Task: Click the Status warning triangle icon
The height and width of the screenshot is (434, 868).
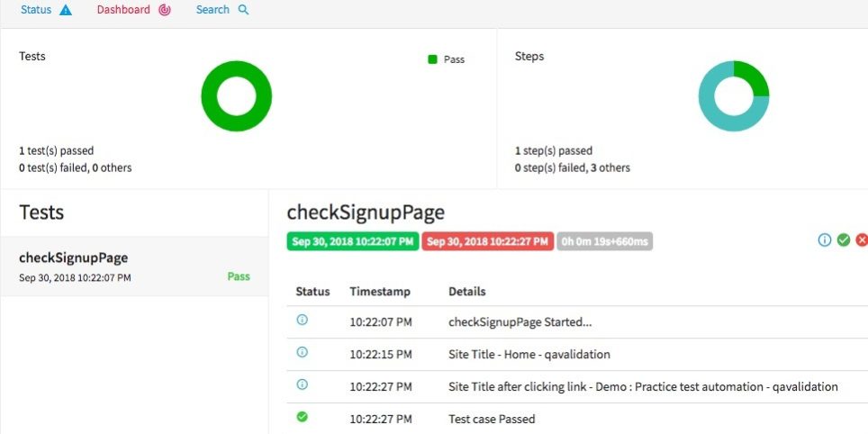Action: pyautogui.click(x=66, y=10)
